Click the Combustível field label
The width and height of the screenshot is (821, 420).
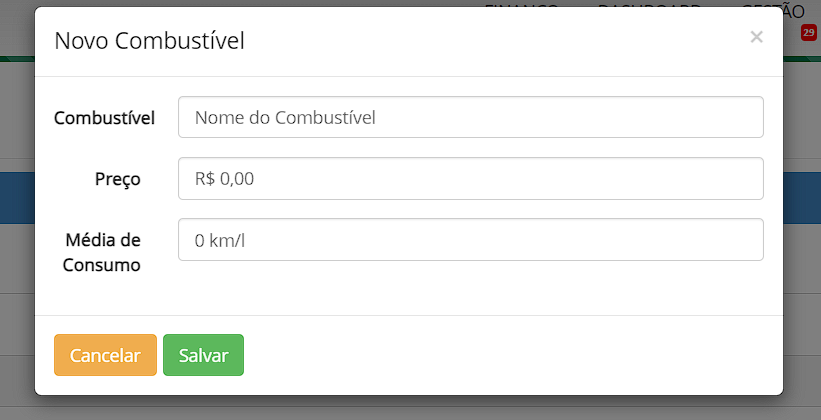point(104,118)
